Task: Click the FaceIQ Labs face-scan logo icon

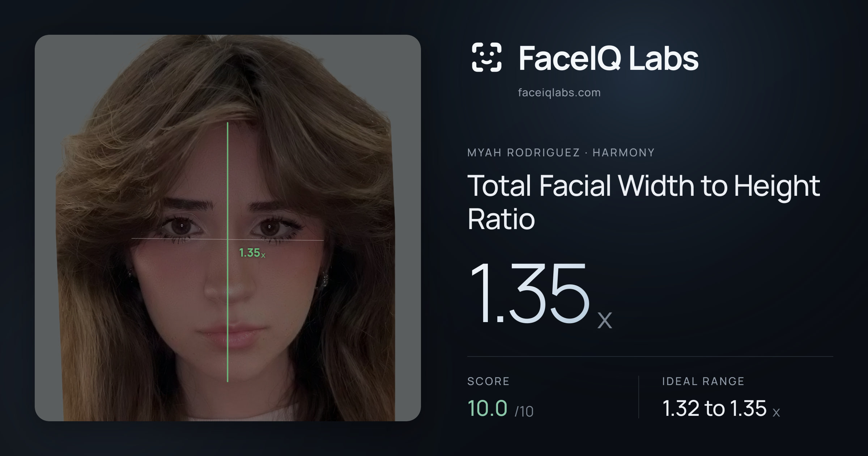Action: coord(486,57)
